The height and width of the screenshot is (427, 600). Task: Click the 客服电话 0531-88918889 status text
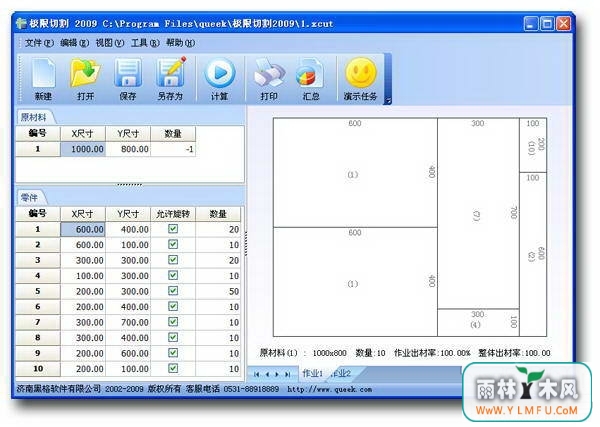coord(232,389)
